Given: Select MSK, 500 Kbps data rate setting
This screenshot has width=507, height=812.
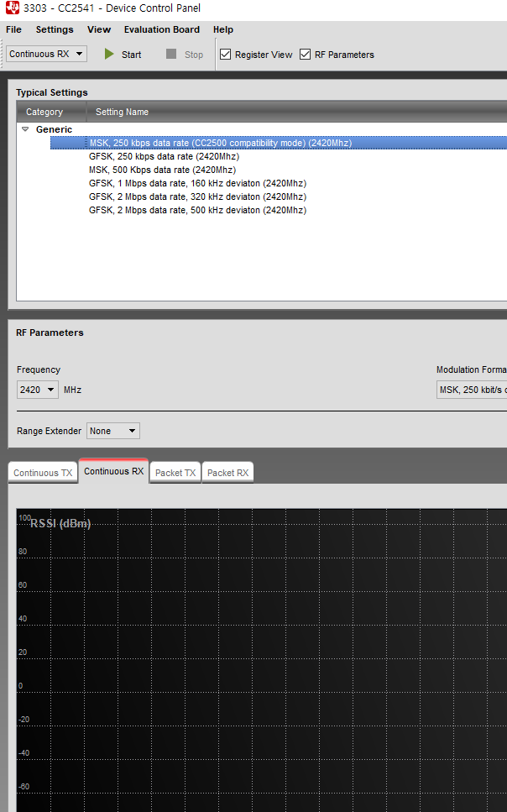Looking at the screenshot, I should pyautogui.click(x=162, y=170).
